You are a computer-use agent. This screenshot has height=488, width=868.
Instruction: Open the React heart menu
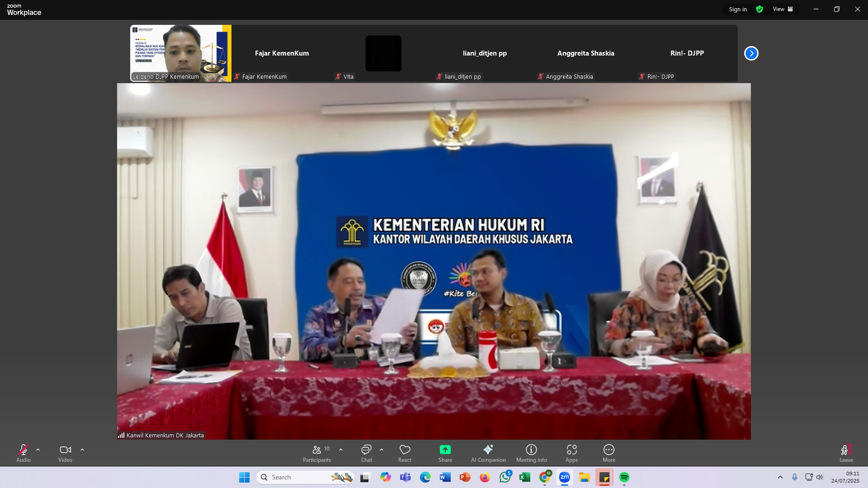(405, 453)
